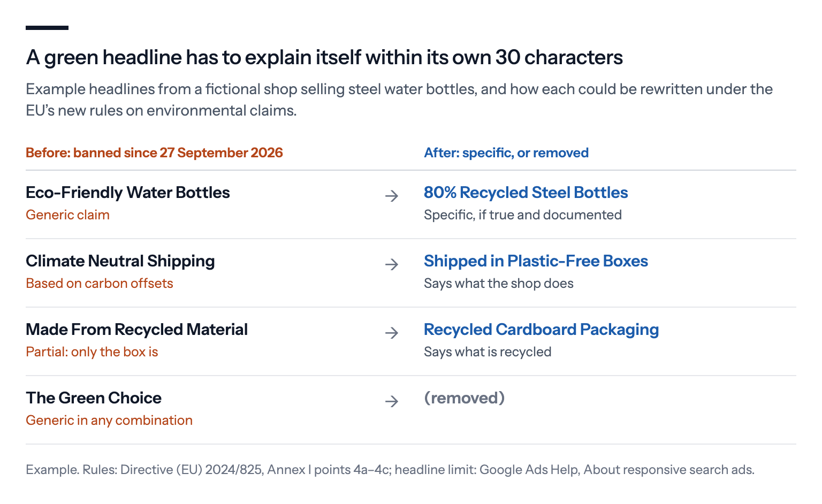
Task: Click the arrow beside Climate Neutral Shipping
Action: tap(392, 264)
